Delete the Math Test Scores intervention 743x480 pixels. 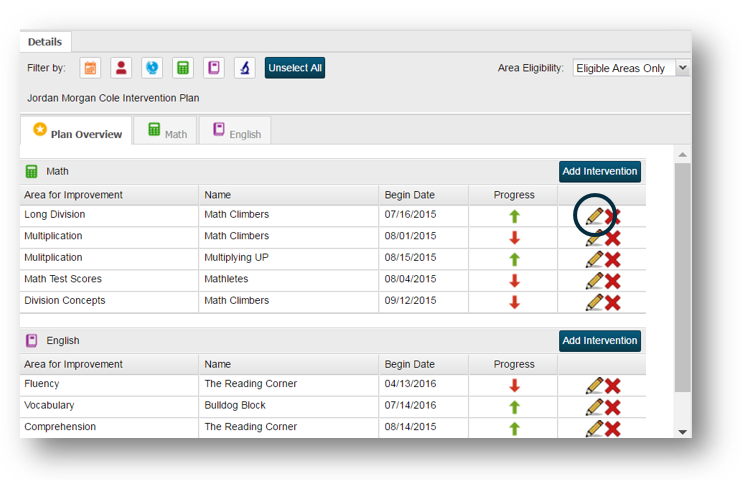coord(613,281)
